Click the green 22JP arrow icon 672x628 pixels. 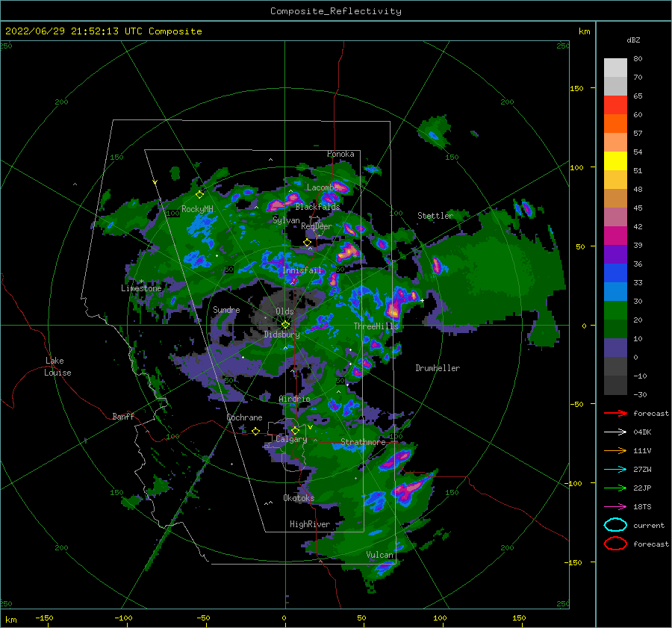[615, 488]
